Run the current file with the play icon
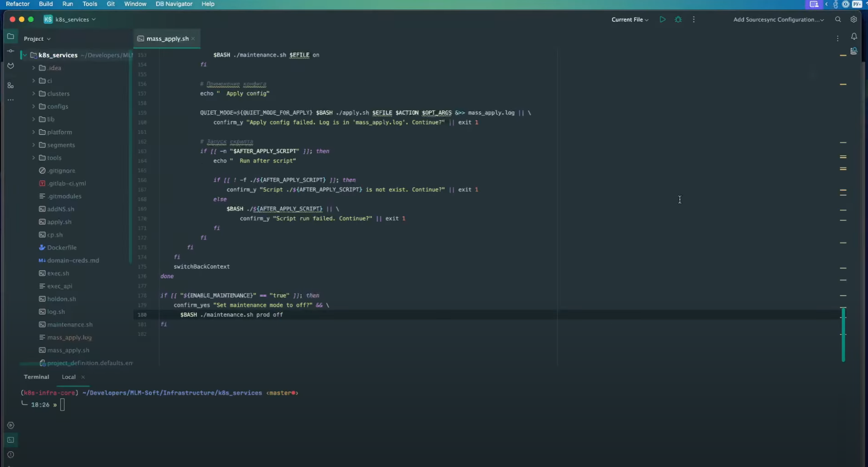The width and height of the screenshot is (868, 467). pos(663,19)
